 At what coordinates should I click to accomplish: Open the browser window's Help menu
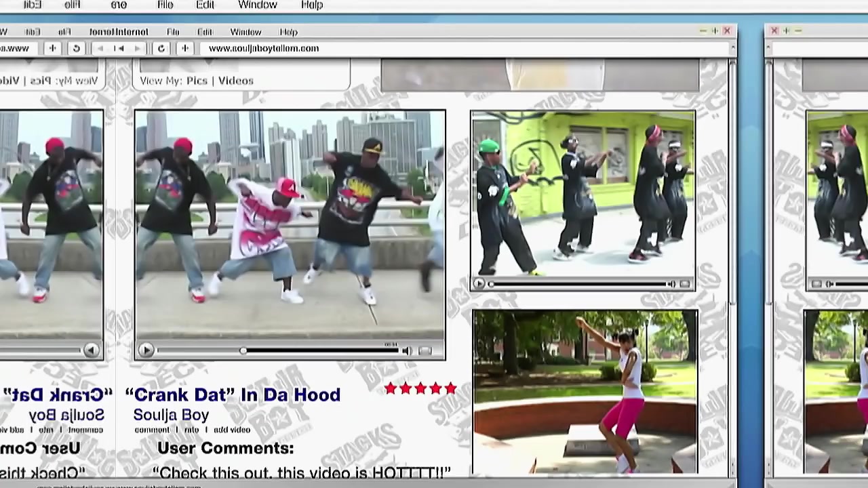[288, 32]
